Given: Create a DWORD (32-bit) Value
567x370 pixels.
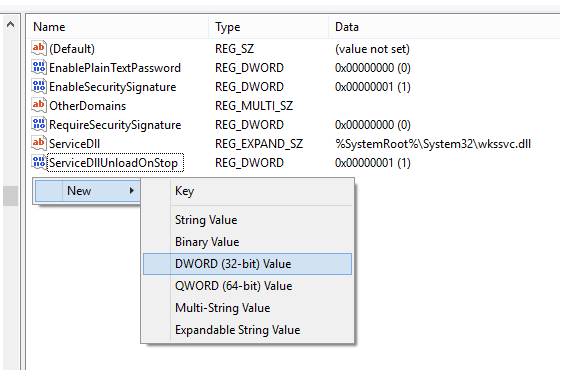Looking at the screenshot, I should click(247, 264).
